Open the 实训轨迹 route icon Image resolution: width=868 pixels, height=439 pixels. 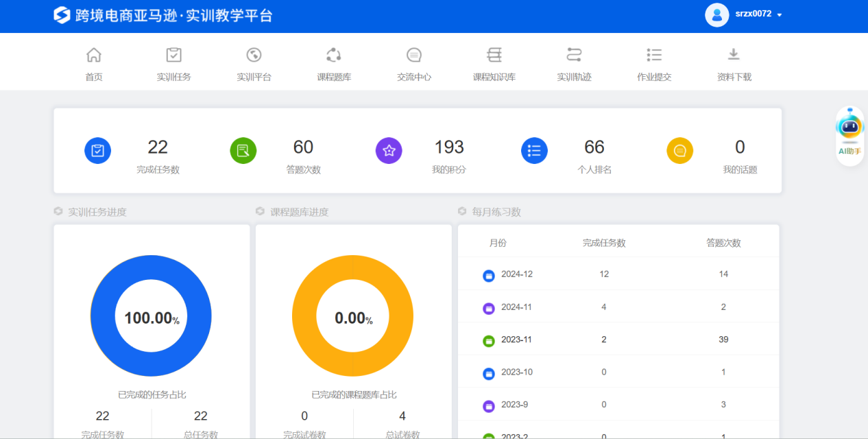[x=574, y=55]
